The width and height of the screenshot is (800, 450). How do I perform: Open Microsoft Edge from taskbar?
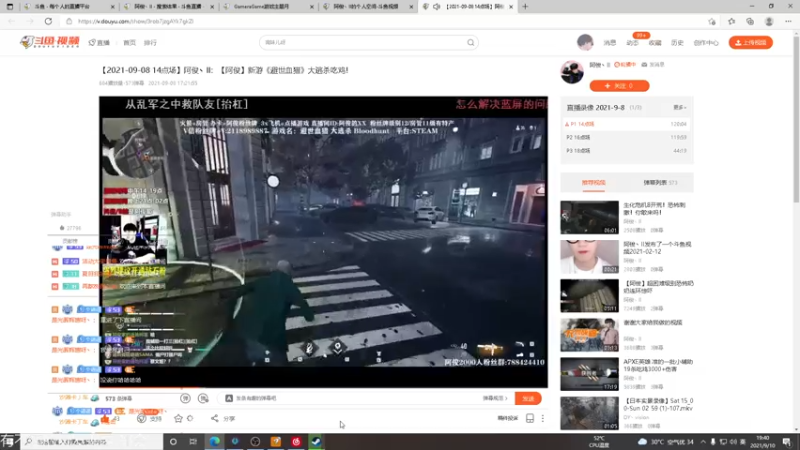[214, 442]
